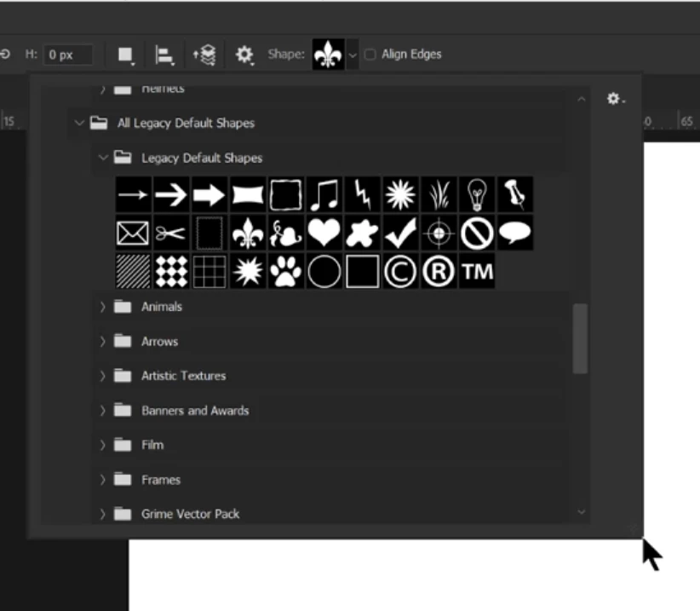Click the shape panel vertical scrollbar thumb
700x611 pixels.
tap(580, 338)
